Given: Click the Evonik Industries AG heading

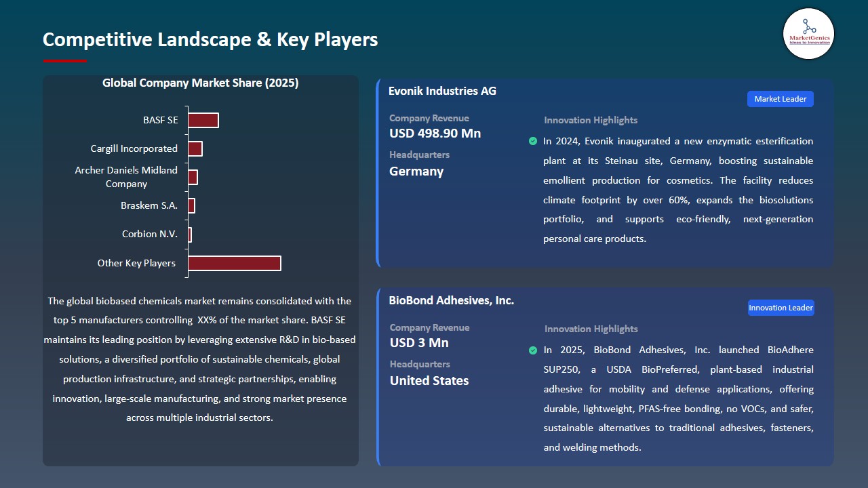Looking at the screenshot, I should click(442, 91).
